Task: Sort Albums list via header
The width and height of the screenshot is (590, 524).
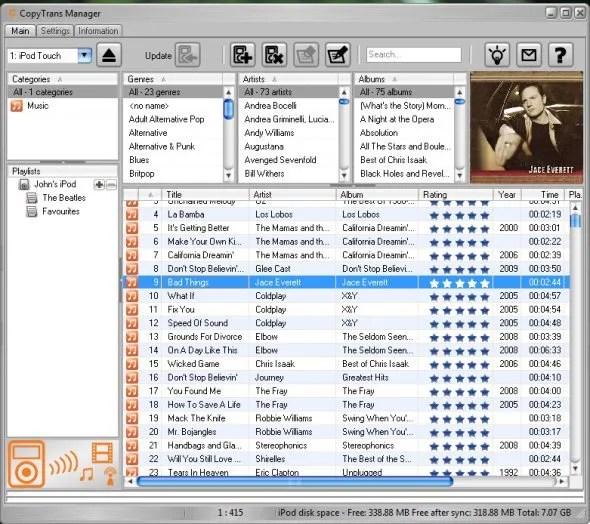Action: click(404, 79)
